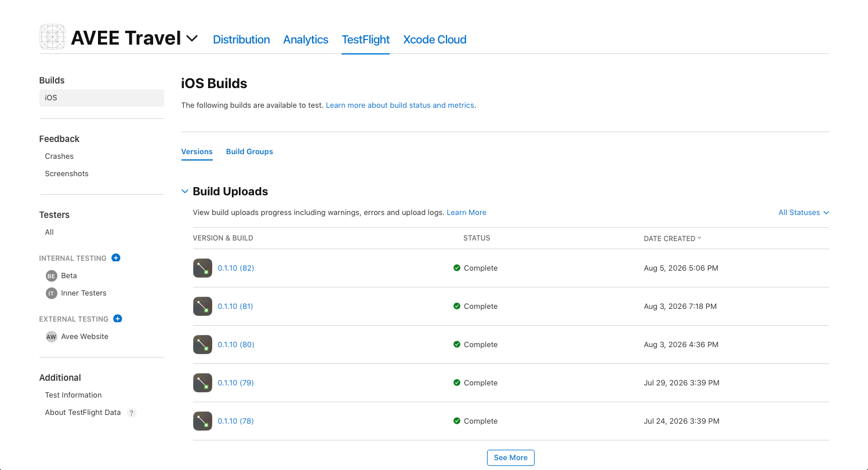Click date Aug 3, 2026 4:36 PM
This screenshot has height=470, width=868.
(x=681, y=345)
